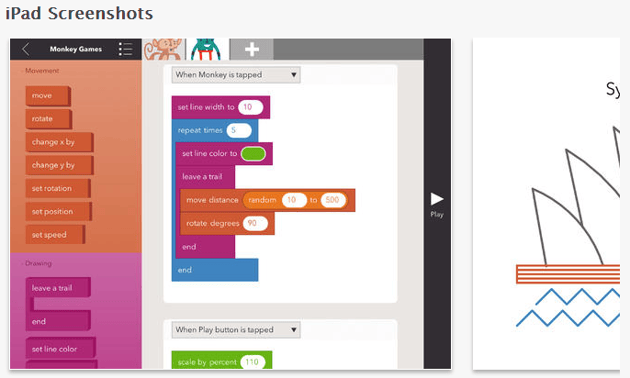This screenshot has width=630, height=378.
Task: Start the project with the Play button
Action: pyautogui.click(x=437, y=204)
